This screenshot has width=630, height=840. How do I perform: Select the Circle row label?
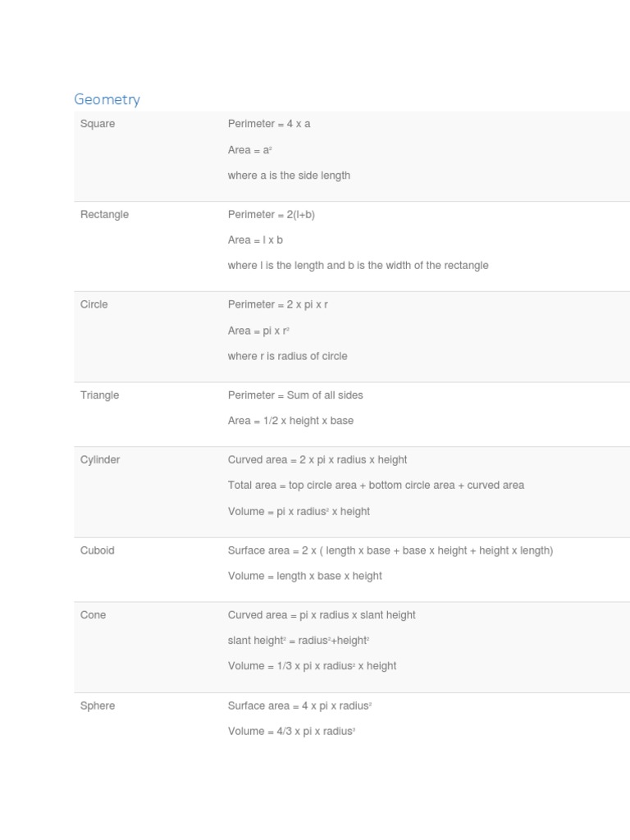coord(94,304)
